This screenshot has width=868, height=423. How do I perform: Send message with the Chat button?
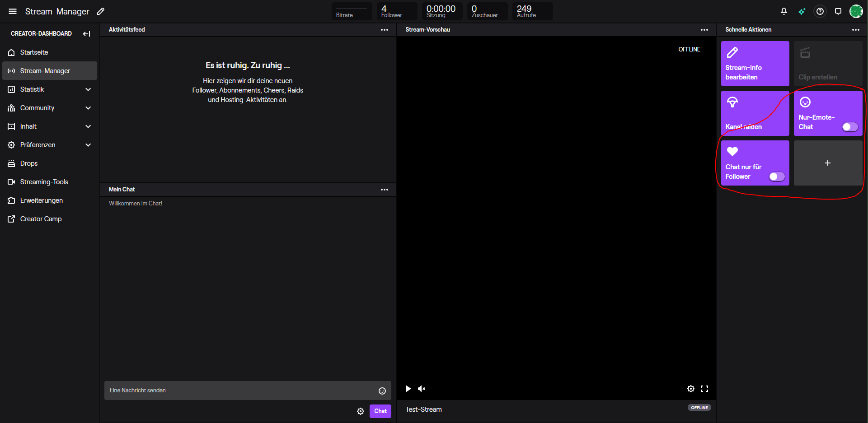(380, 411)
